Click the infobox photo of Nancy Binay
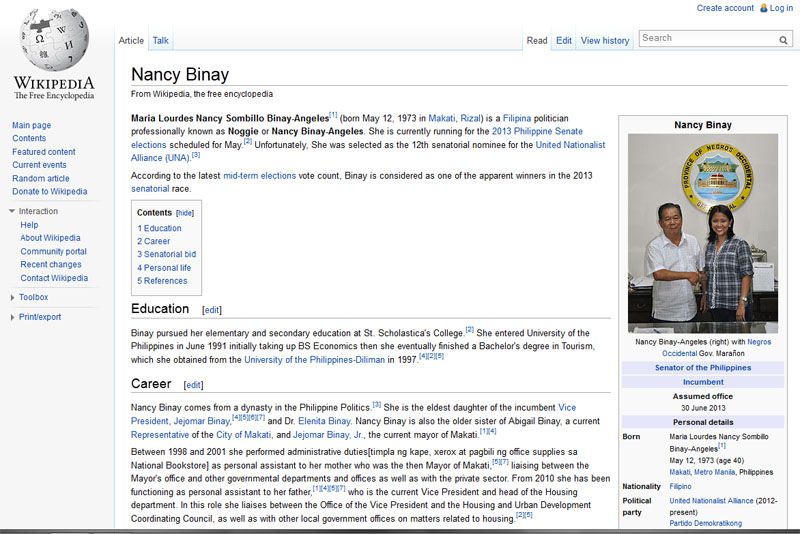 pyautogui.click(x=703, y=234)
